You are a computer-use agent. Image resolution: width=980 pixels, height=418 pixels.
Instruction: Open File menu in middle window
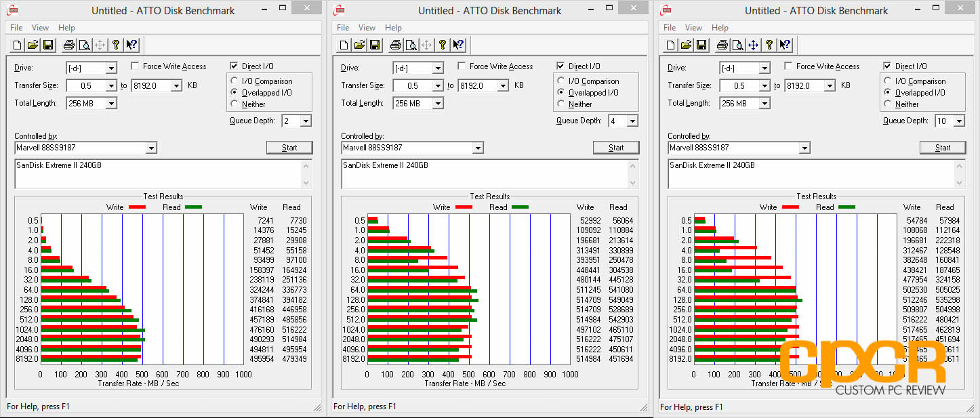pyautogui.click(x=343, y=28)
